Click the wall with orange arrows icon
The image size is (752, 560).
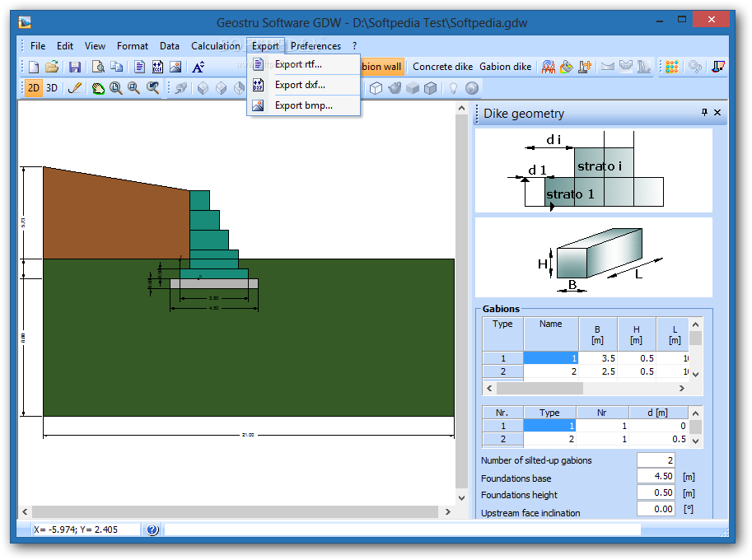click(585, 67)
